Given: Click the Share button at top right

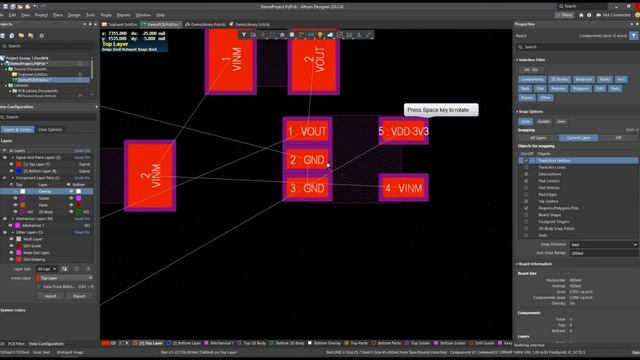Looking at the screenshot, I should [564, 15].
